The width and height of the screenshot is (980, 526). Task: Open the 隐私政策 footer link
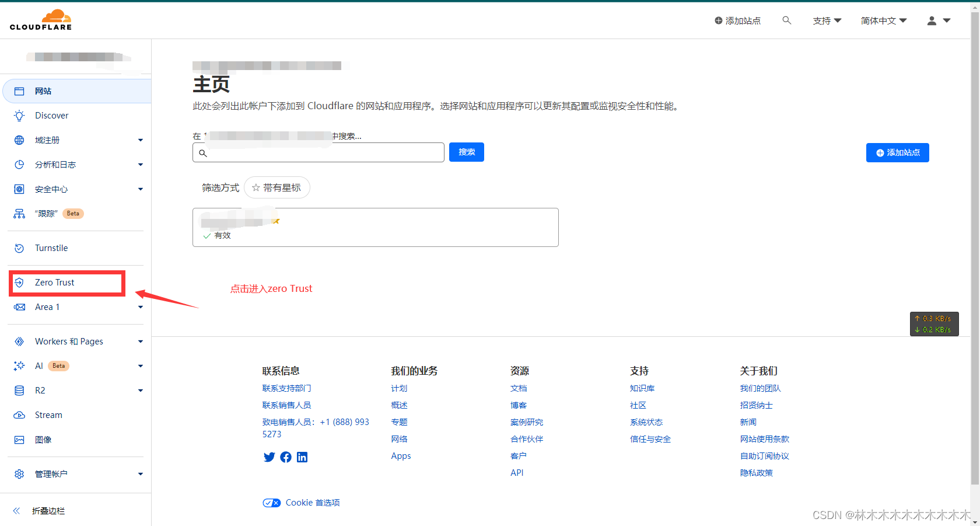point(757,473)
